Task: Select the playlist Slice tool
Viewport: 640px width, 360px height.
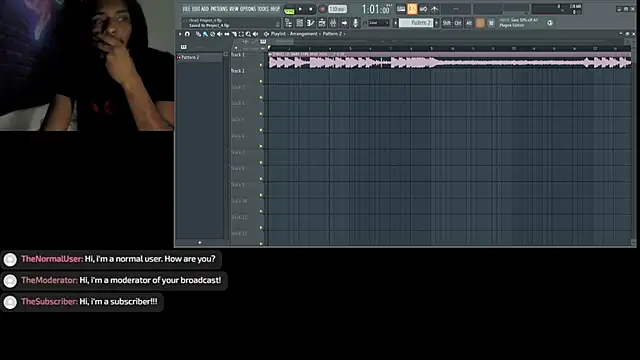Action: pyautogui.click(x=234, y=34)
